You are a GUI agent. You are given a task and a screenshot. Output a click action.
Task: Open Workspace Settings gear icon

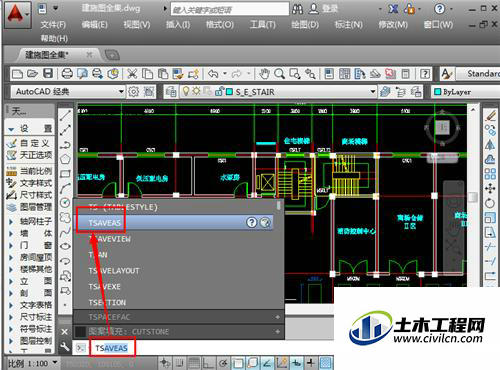[x=134, y=92]
